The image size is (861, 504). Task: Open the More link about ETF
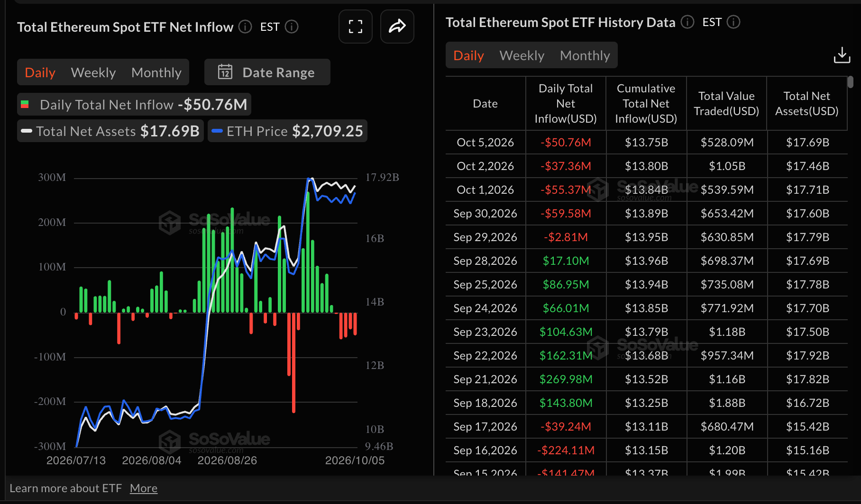tap(144, 488)
